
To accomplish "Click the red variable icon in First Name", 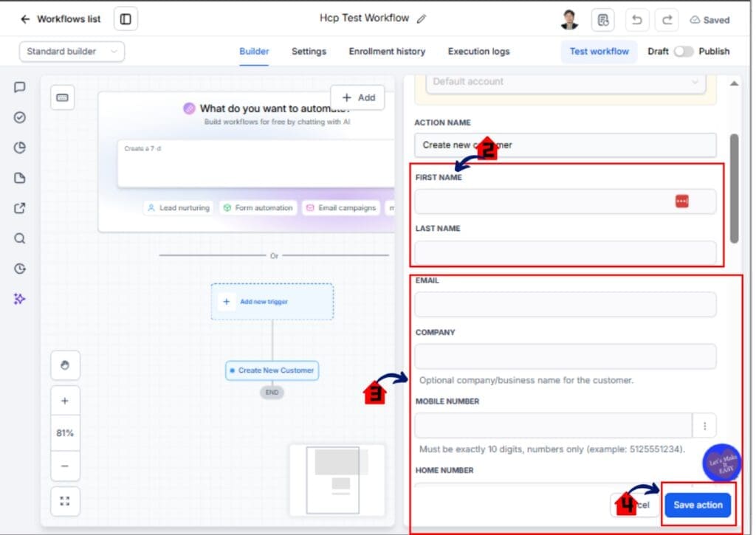I will tap(681, 201).
